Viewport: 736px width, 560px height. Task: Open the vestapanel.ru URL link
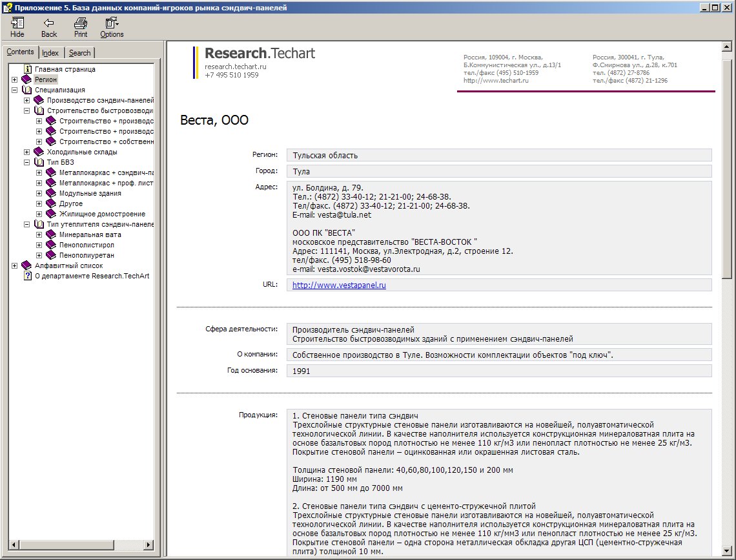[x=339, y=285]
